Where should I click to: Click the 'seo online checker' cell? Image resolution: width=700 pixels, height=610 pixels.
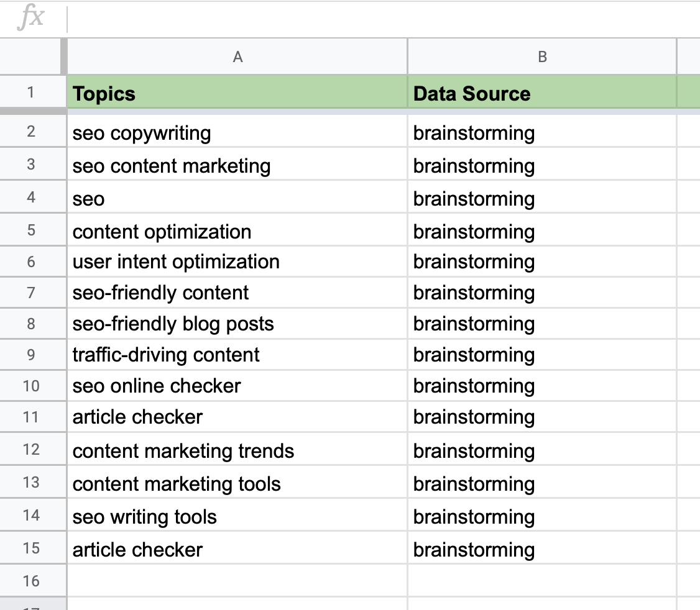pyautogui.click(x=237, y=386)
